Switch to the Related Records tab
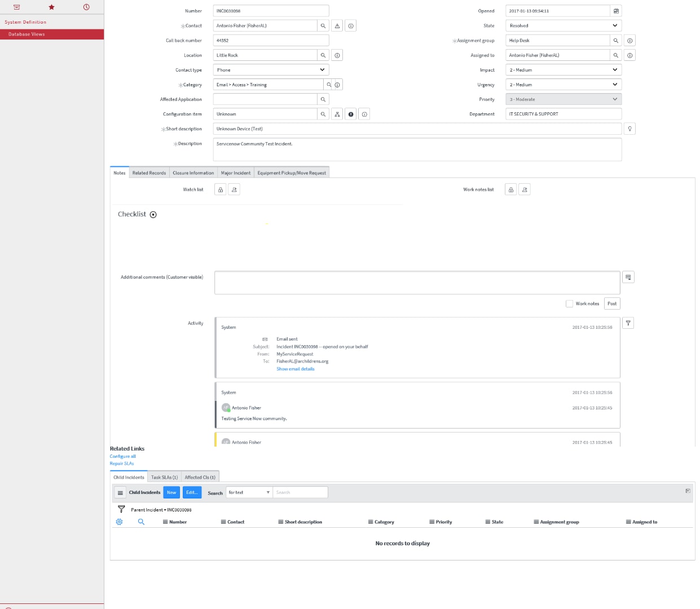700x609 pixels. click(x=149, y=173)
